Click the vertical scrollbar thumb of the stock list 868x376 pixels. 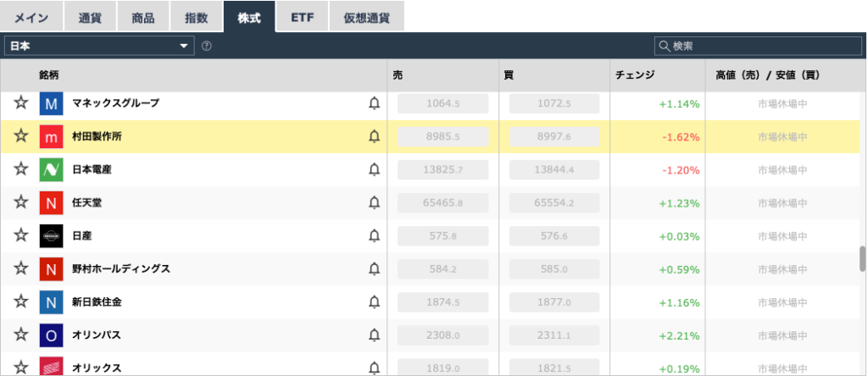tap(863, 258)
